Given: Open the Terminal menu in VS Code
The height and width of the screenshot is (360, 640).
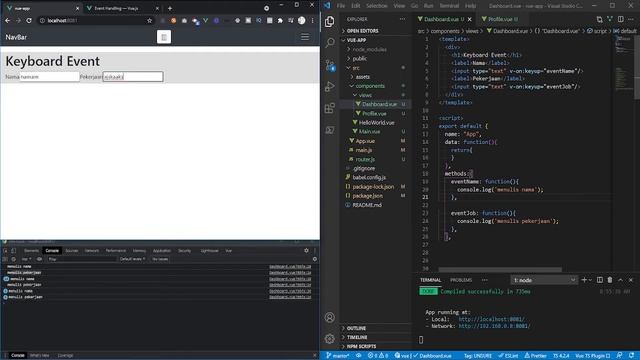Looking at the screenshot, I should pos(449,6).
